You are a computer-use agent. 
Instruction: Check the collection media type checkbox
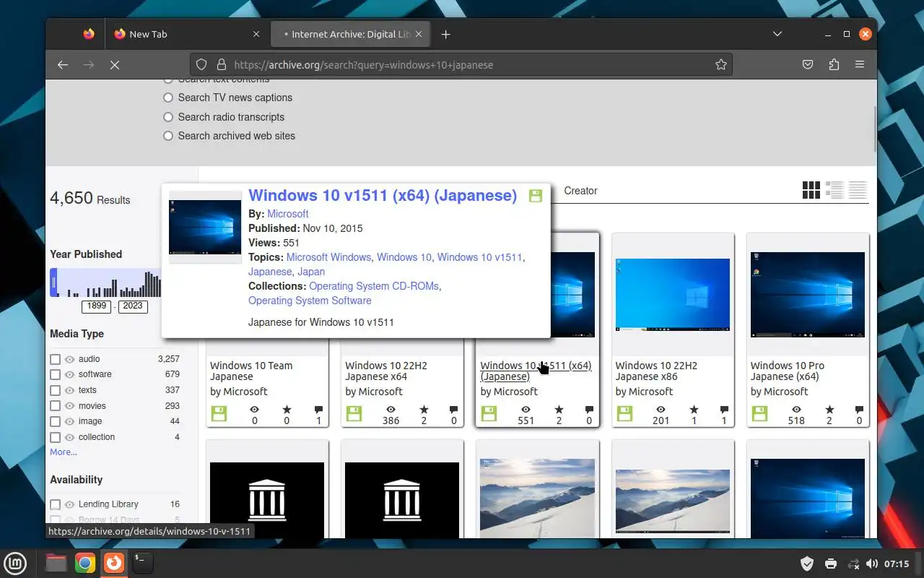click(x=55, y=437)
